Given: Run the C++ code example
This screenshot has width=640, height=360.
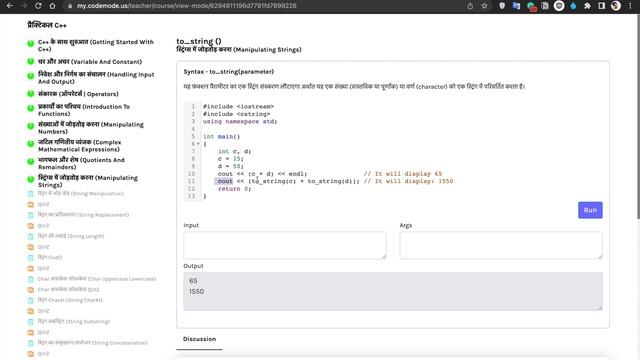Looking at the screenshot, I should [590, 210].
